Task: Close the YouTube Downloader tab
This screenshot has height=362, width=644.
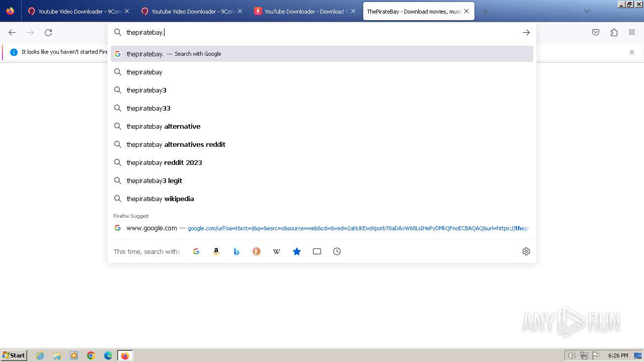Action: point(353,11)
